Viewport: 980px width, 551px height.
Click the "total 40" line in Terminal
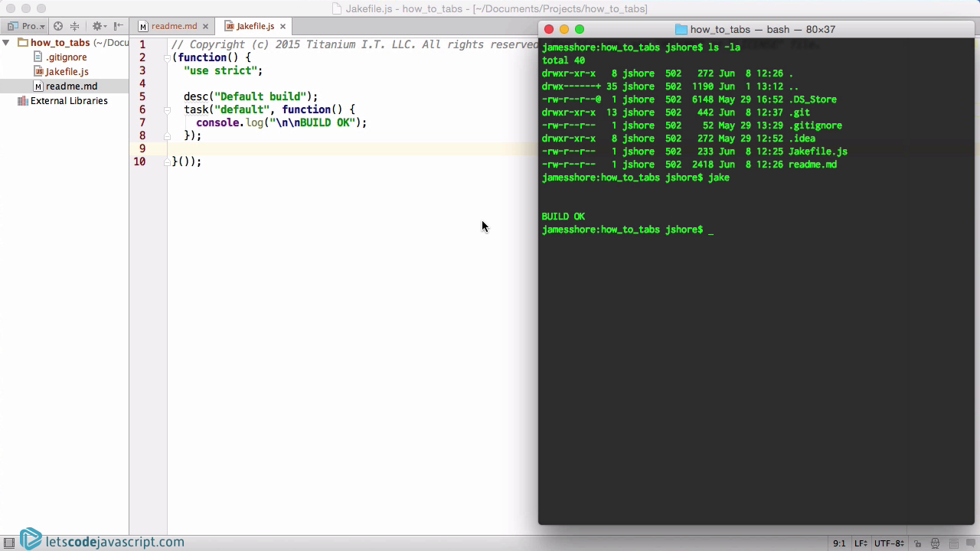pos(563,60)
